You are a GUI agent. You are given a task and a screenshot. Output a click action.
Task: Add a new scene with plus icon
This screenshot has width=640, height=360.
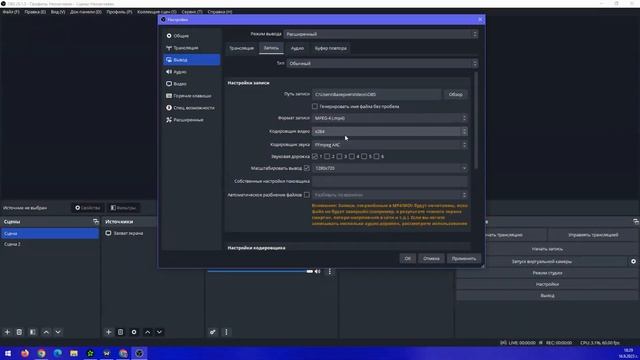(7, 332)
